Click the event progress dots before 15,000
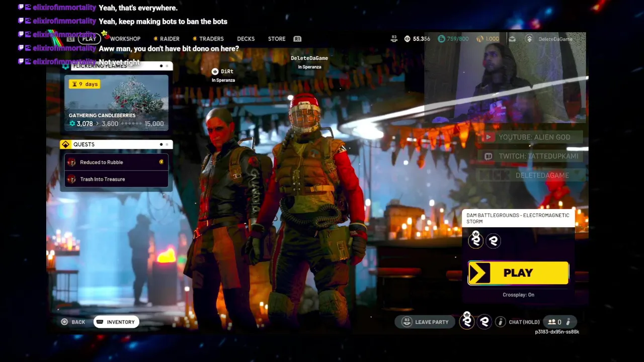This screenshot has height=362, width=644. (x=132, y=124)
